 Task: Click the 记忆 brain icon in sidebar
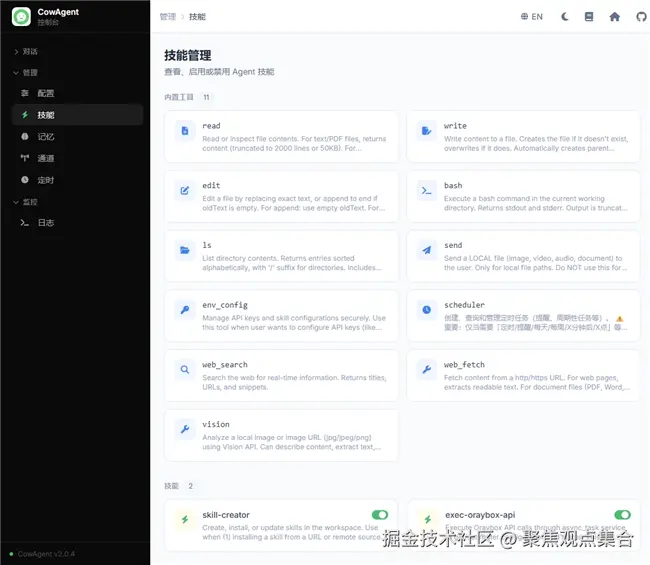(x=25, y=136)
